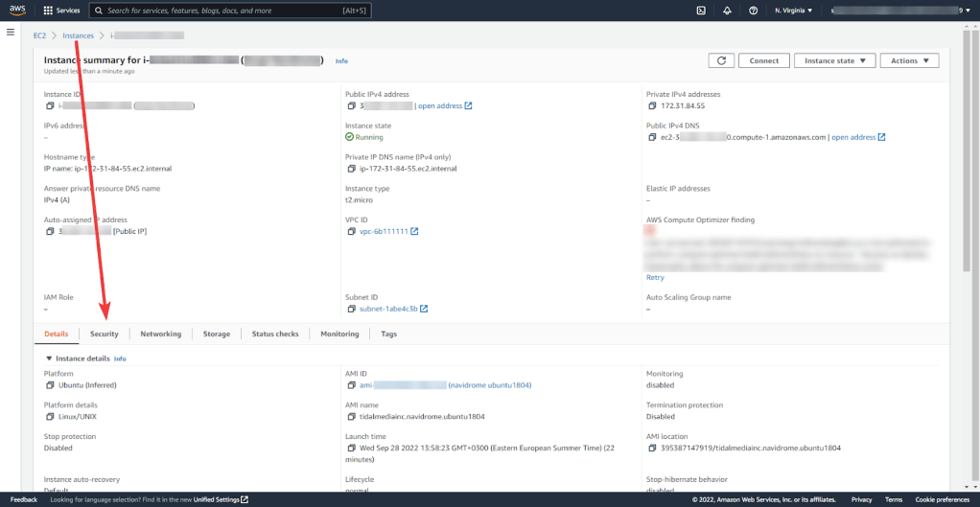Click the Instances breadcrumb link

tap(79, 35)
